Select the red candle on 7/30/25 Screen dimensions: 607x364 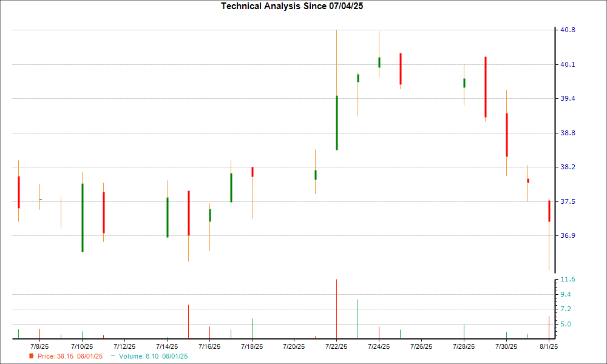click(x=507, y=135)
